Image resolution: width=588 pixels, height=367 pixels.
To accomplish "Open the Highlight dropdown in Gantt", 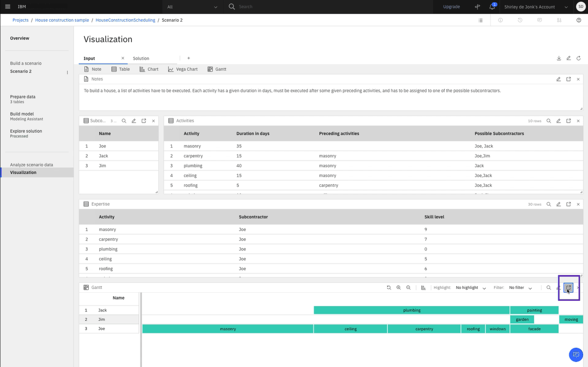I will click(x=471, y=288).
